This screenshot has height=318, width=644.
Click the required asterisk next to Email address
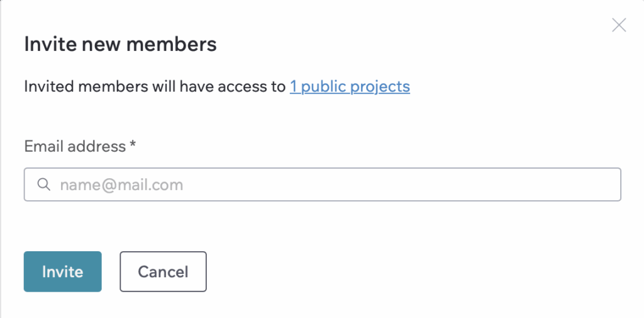(133, 145)
